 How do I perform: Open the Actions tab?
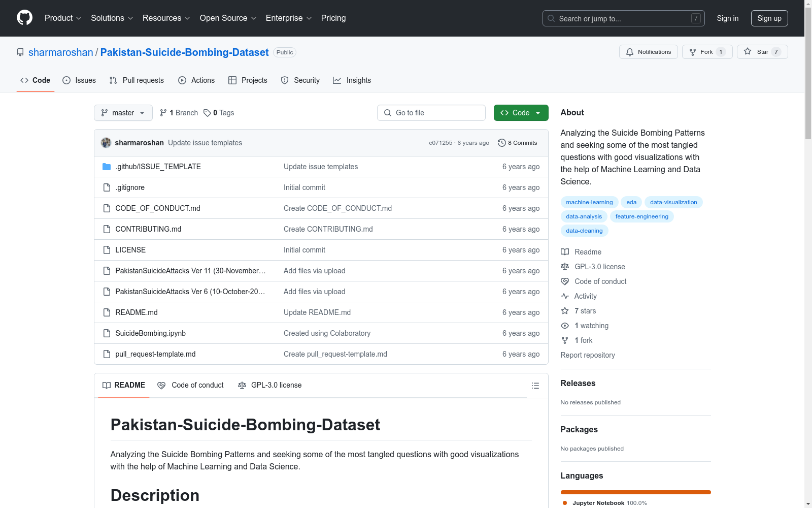196,80
